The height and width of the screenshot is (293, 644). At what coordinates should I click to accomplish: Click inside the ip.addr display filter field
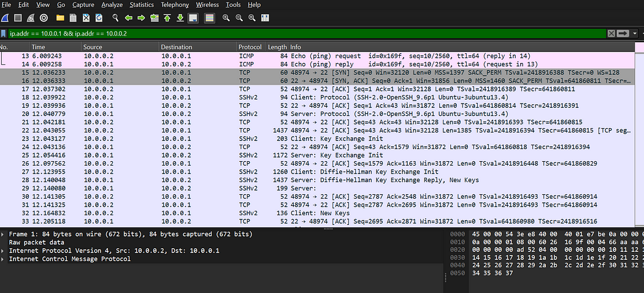tap(307, 34)
